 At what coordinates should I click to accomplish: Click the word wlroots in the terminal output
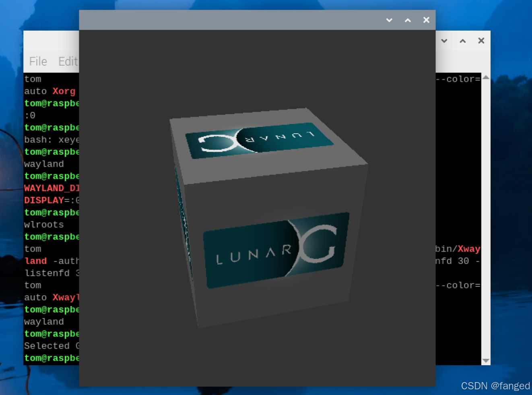click(43, 224)
